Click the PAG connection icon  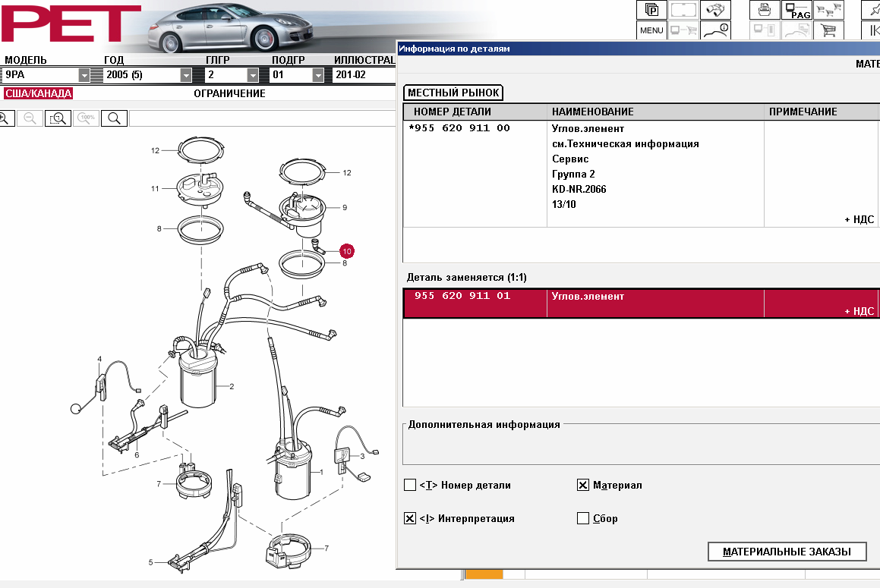point(797,10)
